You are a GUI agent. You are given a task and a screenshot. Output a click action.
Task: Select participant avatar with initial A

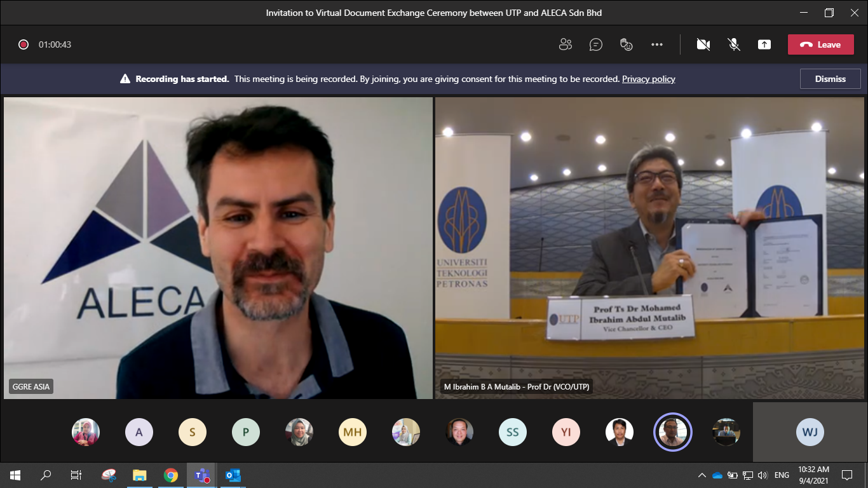[x=139, y=432]
